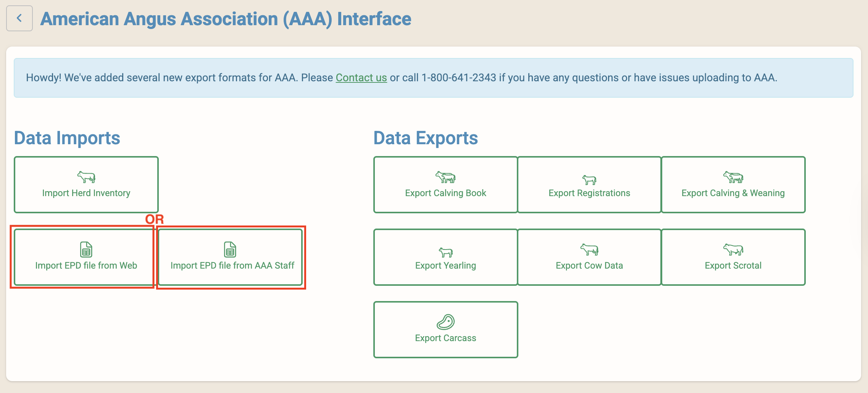Select Import EPD file from AAA Staff
The image size is (868, 393).
click(x=230, y=257)
